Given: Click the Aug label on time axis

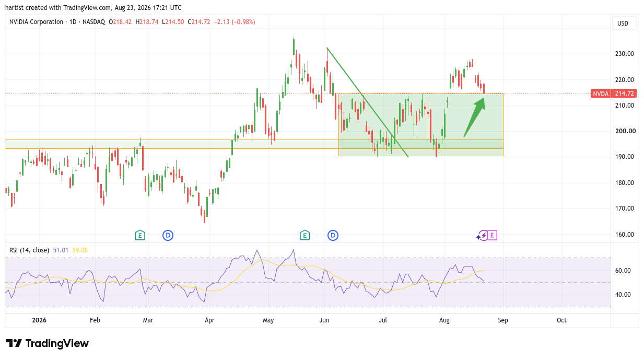Looking at the screenshot, I should [444, 320].
